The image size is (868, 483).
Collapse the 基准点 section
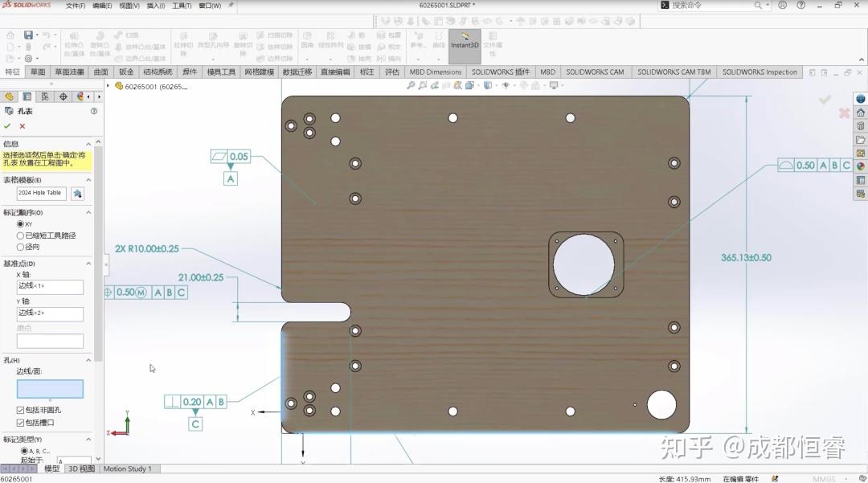pos(88,264)
